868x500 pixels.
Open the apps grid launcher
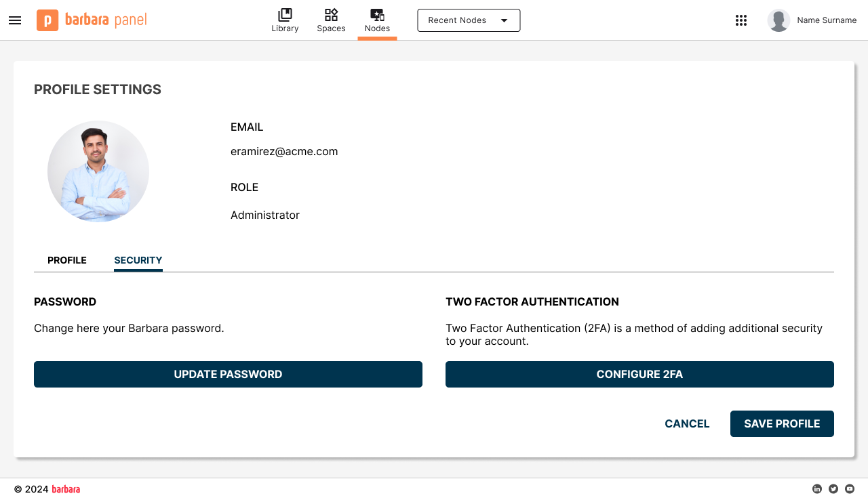pos(741,20)
